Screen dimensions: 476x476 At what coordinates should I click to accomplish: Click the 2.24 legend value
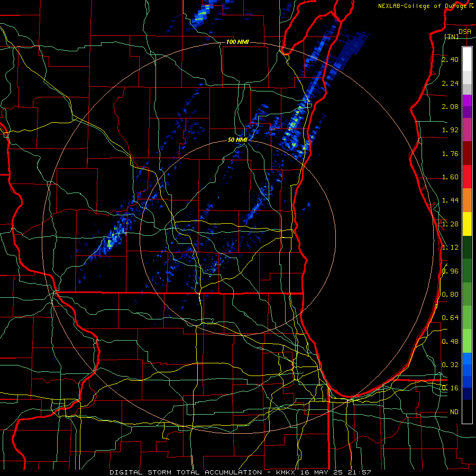pyautogui.click(x=450, y=83)
